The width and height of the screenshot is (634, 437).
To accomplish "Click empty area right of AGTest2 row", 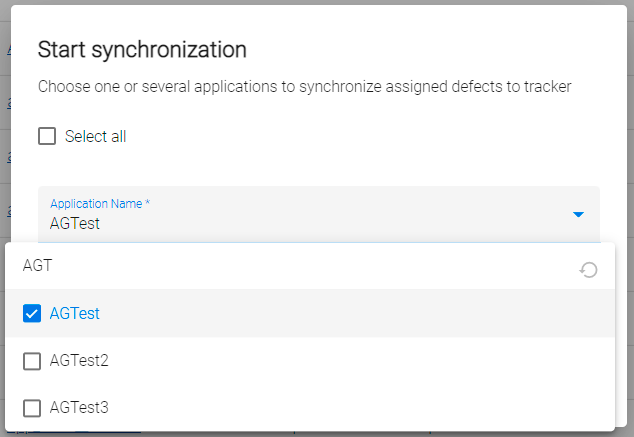I will click(x=400, y=361).
